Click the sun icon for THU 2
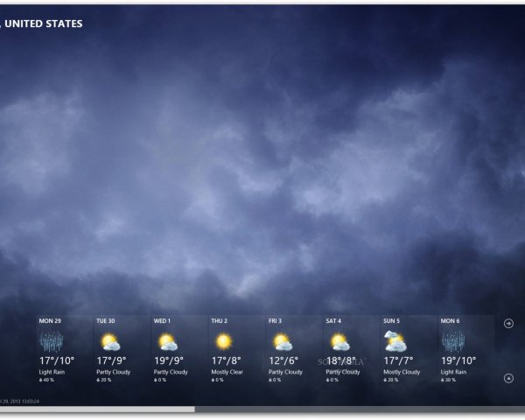525x420 pixels. click(x=223, y=341)
